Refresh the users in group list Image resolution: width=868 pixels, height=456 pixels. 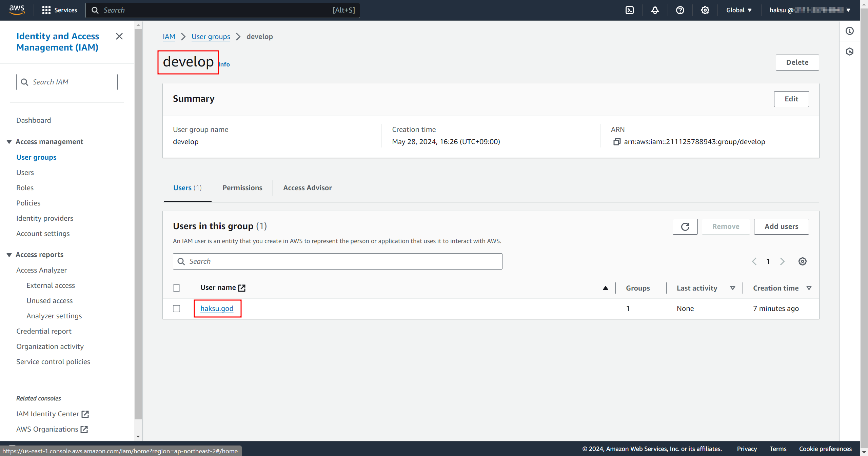click(x=685, y=226)
